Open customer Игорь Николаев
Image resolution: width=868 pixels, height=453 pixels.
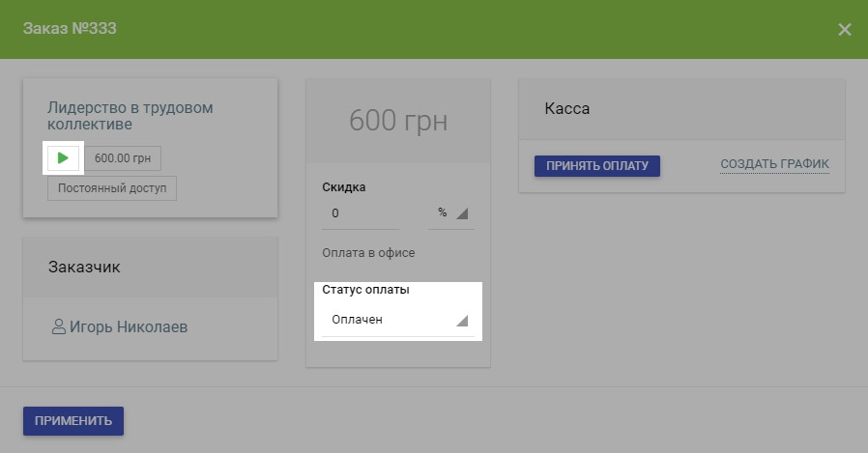click(x=129, y=326)
